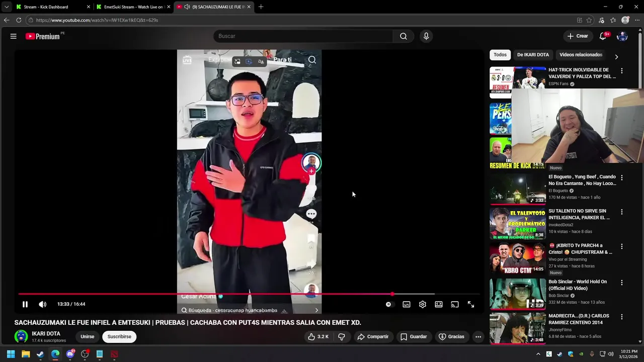This screenshot has height=362, width=644.
Task: Open Bob Sinclar World Hold On thumbnail
Action: click(x=518, y=294)
